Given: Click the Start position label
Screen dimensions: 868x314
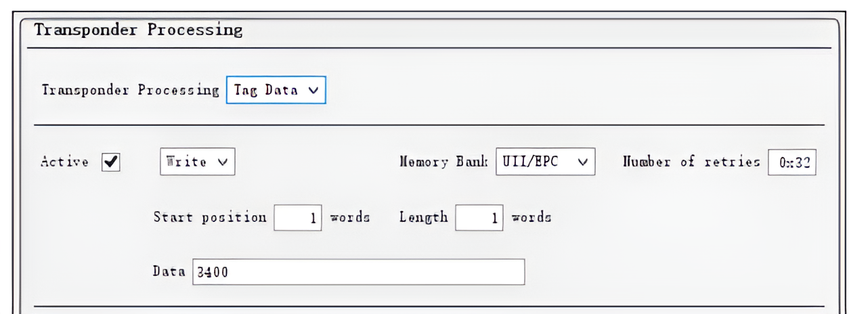Looking at the screenshot, I should pyautogui.click(x=210, y=218).
